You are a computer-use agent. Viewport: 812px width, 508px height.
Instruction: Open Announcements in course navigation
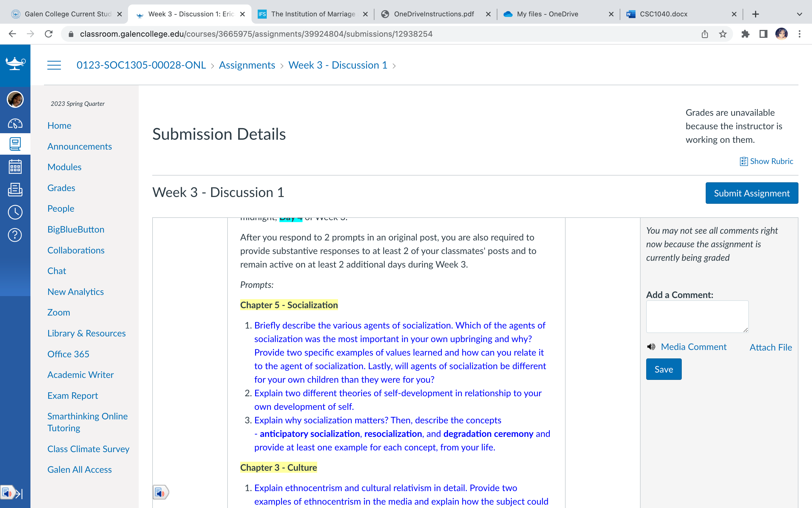coord(80,146)
